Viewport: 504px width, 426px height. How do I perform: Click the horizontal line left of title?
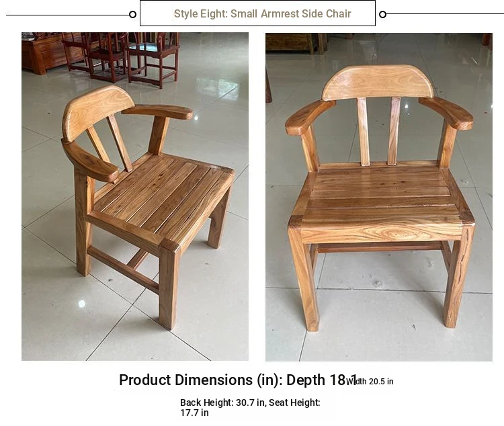(x=67, y=15)
